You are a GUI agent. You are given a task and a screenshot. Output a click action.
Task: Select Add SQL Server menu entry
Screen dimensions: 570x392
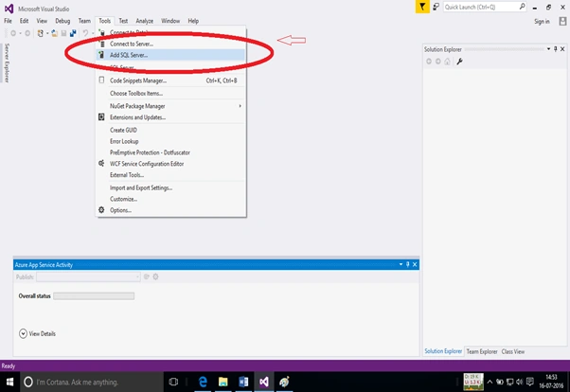[x=170, y=55]
